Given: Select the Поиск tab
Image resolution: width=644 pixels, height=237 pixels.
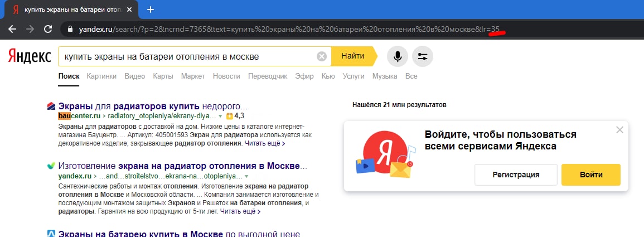Looking at the screenshot, I should [69, 76].
